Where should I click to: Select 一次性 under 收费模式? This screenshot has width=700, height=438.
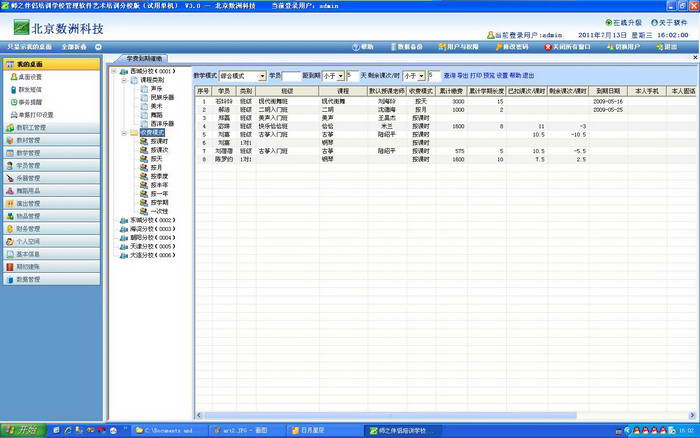[159, 211]
